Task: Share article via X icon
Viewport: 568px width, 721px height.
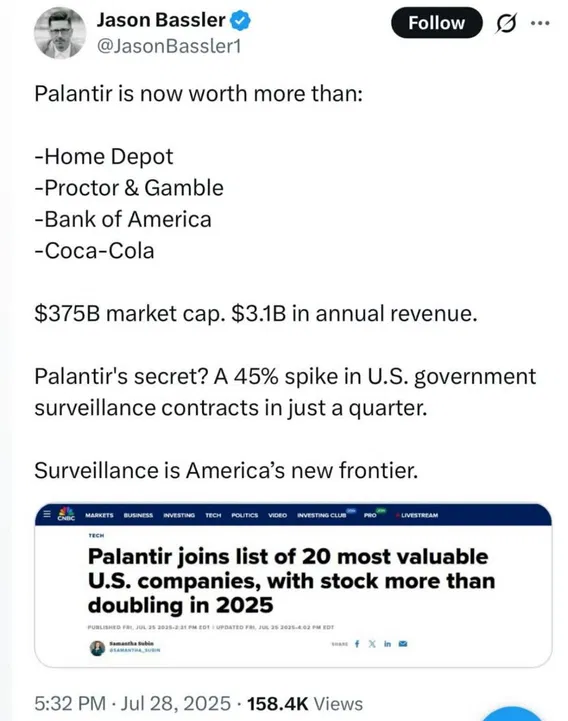Action: (372, 644)
